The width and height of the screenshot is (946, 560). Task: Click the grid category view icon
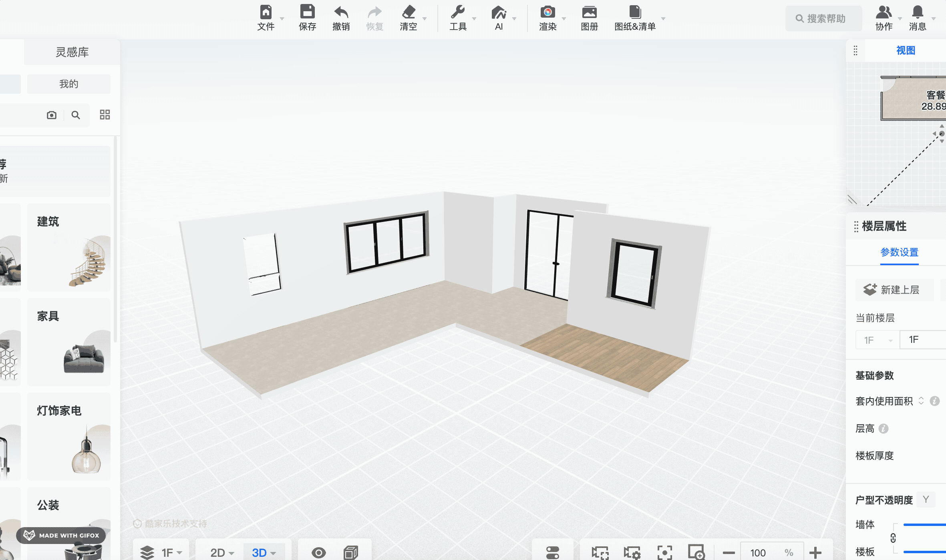105,115
